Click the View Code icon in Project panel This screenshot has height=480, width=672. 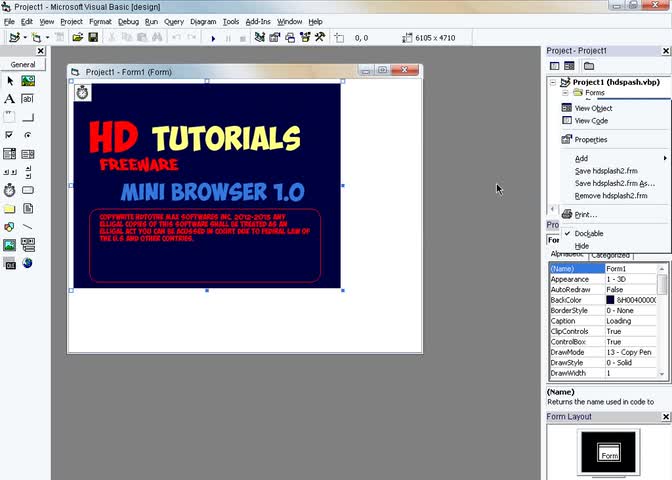[555, 66]
